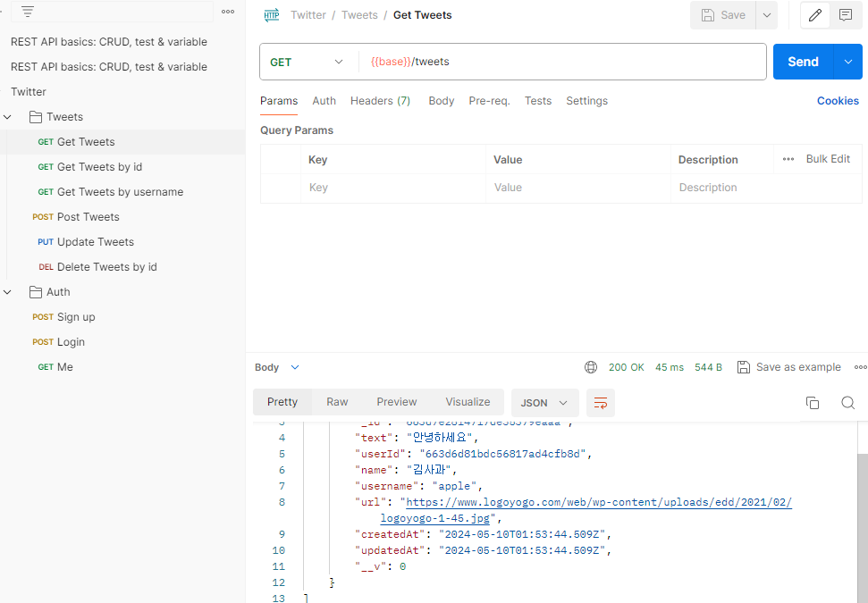The height and width of the screenshot is (603, 868).
Task: Open the Tests tab
Action: 538,101
